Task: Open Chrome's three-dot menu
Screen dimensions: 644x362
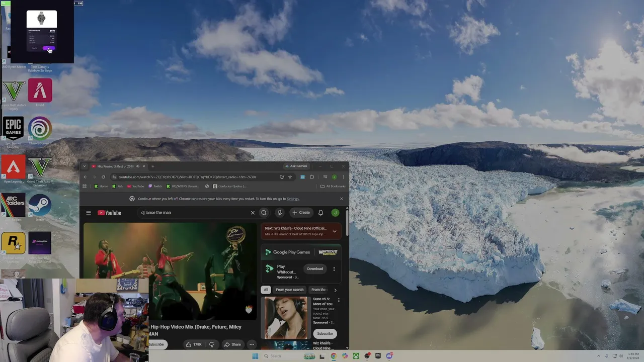Action: 344,177
